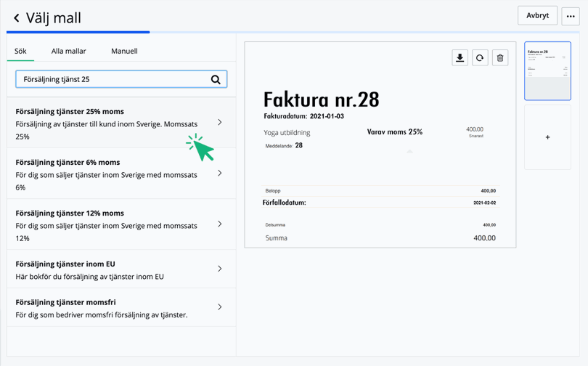Expand Försäljning tjänster 6% moms chevron
The height and width of the screenshot is (366, 588).
click(220, 174)
